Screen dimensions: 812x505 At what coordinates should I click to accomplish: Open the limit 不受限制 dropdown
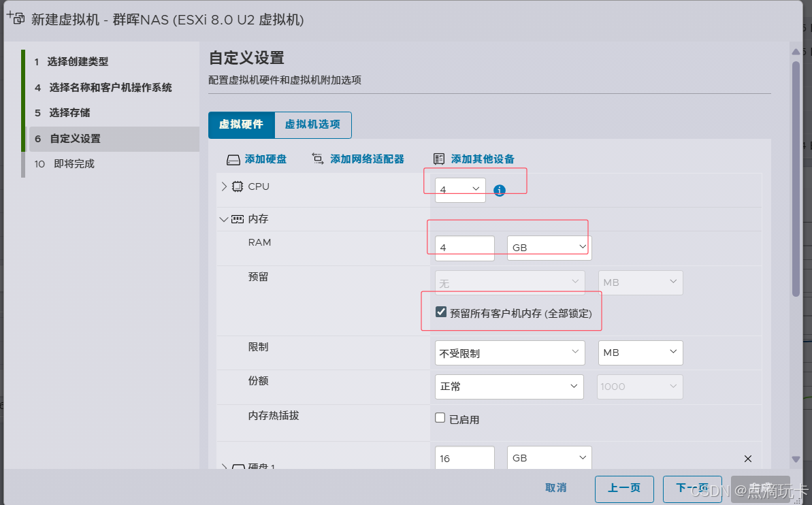point(510,353)
